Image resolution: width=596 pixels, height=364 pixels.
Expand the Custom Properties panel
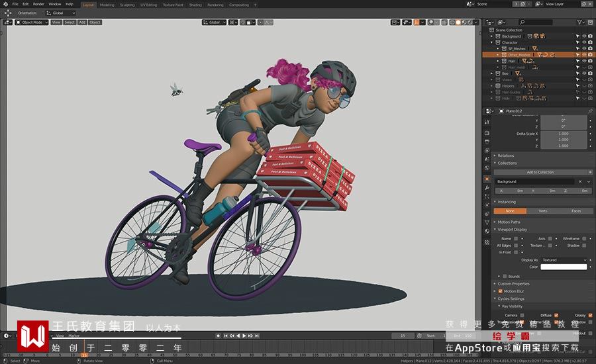513,284
